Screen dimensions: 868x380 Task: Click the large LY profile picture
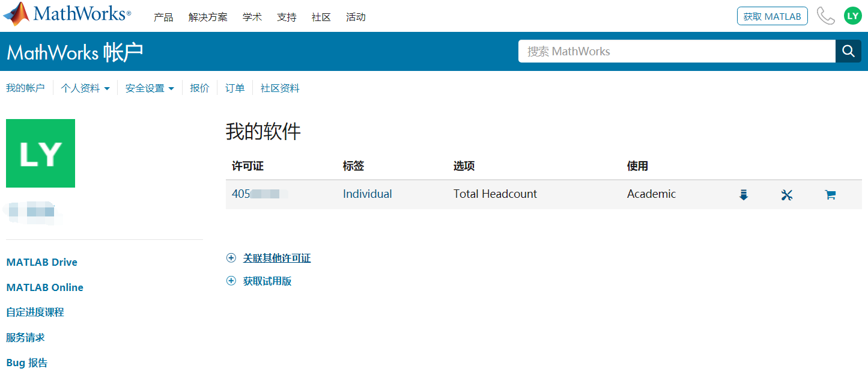click(40, 153)
